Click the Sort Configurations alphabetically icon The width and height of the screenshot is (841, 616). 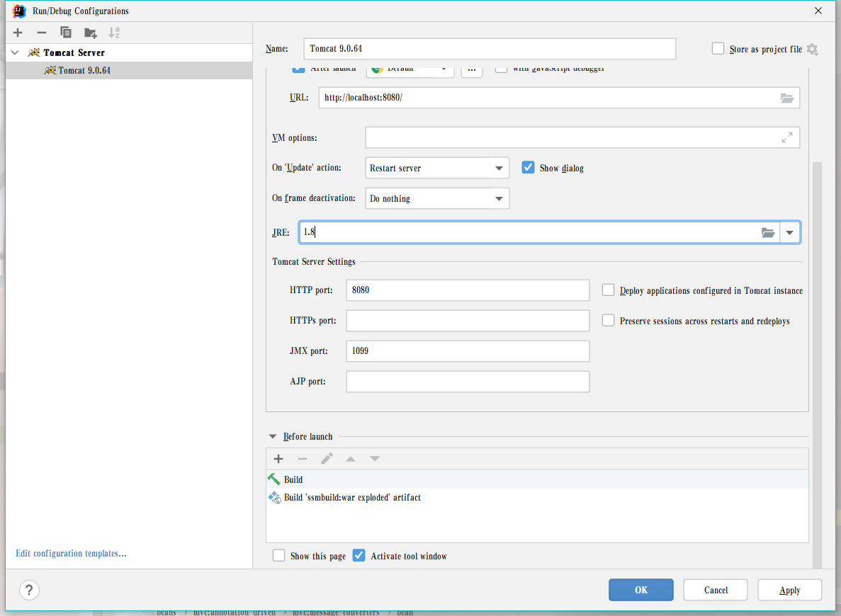[114, 33]
